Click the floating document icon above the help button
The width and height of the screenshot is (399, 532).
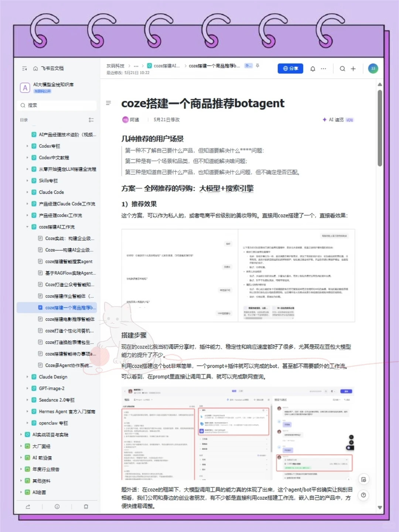pyautogui.click(x=364, y=480)
